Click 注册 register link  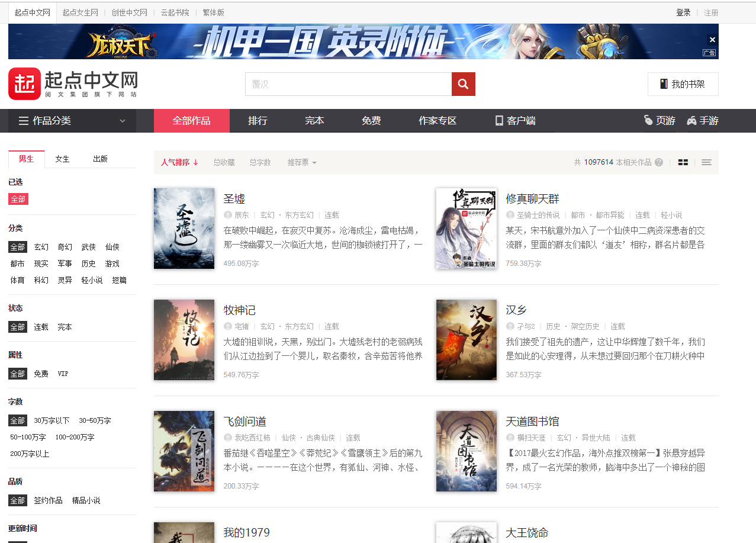pyautogui.click(x=711, y=12)
